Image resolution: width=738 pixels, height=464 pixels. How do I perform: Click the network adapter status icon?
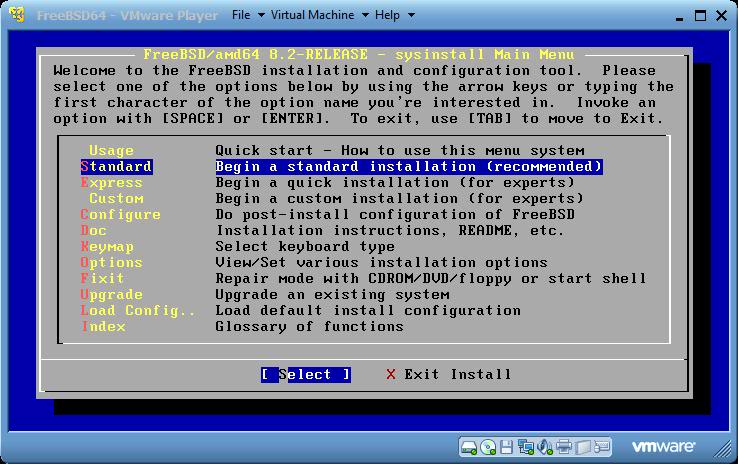525,447
